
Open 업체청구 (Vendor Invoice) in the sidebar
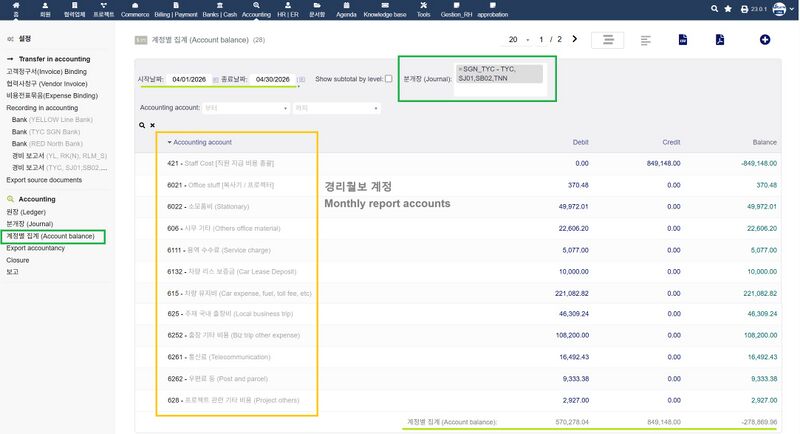tap(47, 84)
